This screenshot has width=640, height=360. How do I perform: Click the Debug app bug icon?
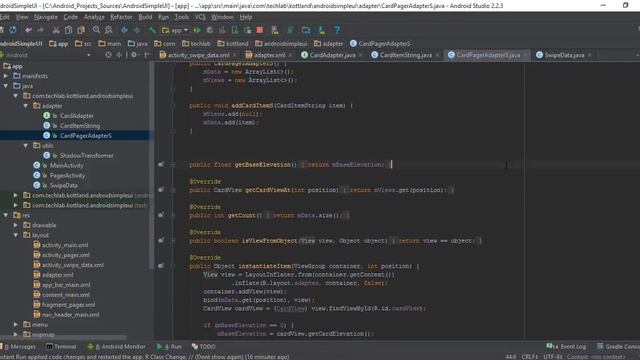coord(210,30)
